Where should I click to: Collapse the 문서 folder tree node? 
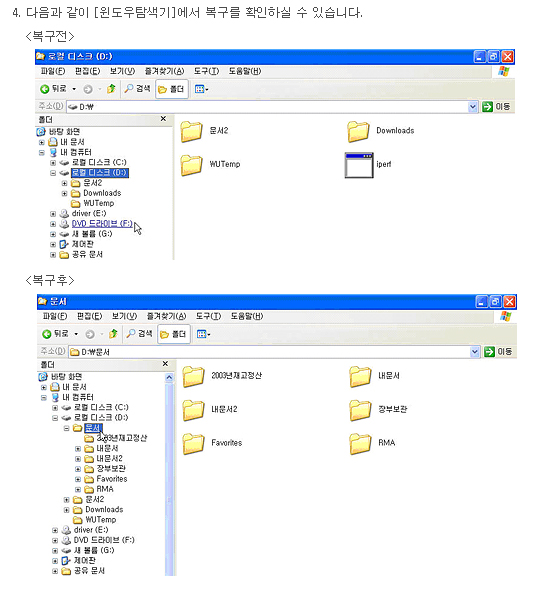(67, 428)
